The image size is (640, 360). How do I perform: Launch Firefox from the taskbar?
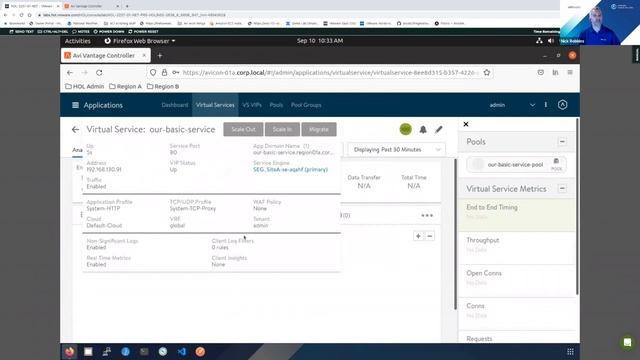69,351
